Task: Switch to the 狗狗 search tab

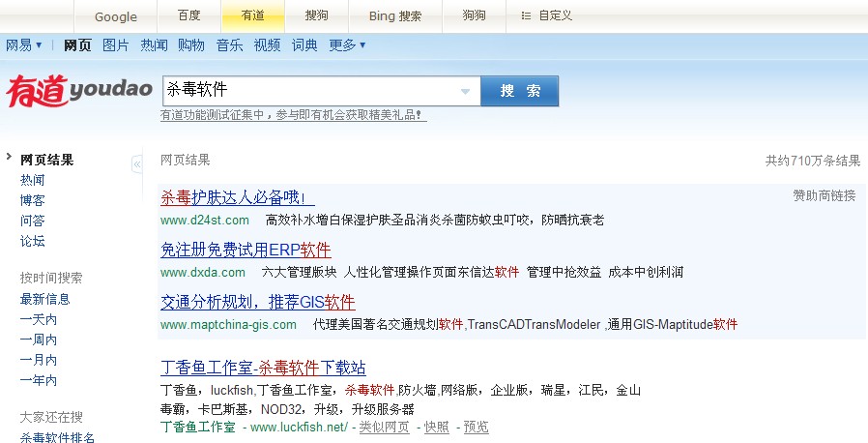Action: (x=474, y=16)
